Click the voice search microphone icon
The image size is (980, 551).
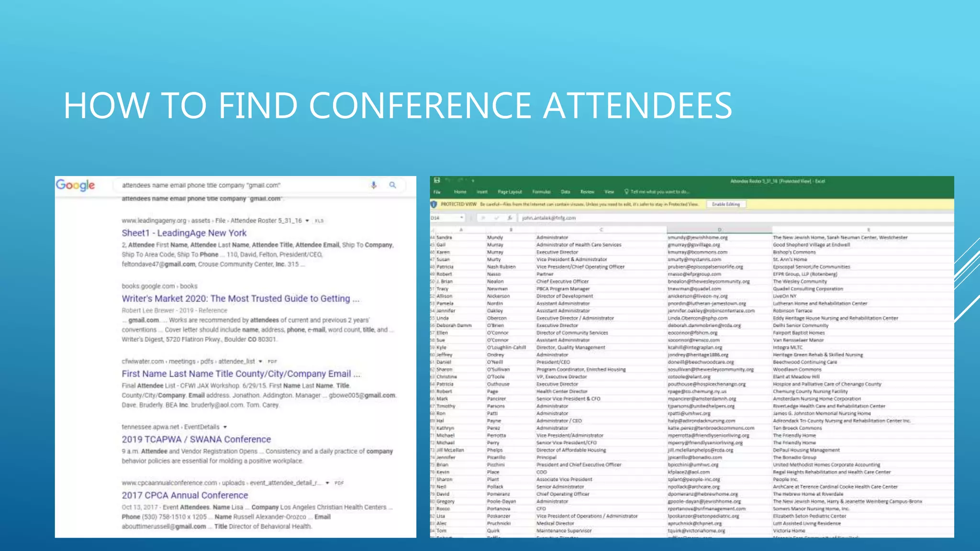point(374,185)
